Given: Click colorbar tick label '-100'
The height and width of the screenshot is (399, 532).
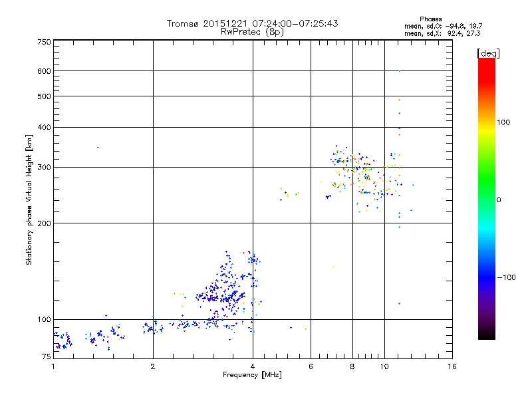Looking at the screenshot, I should click(507, 277).
